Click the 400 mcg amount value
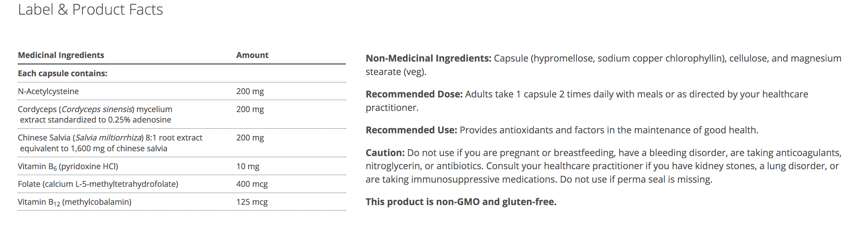This screenshot has height=226, width=868. tap(252, 184)
